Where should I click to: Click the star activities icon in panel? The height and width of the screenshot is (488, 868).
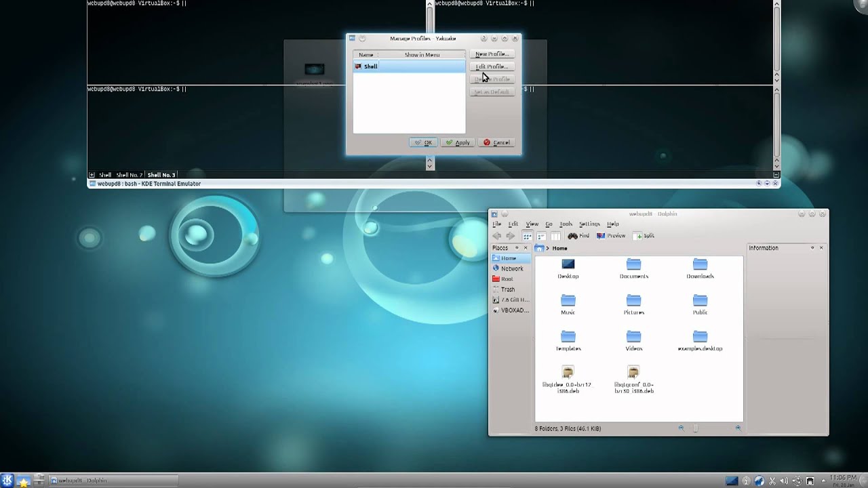click(24, 481)
